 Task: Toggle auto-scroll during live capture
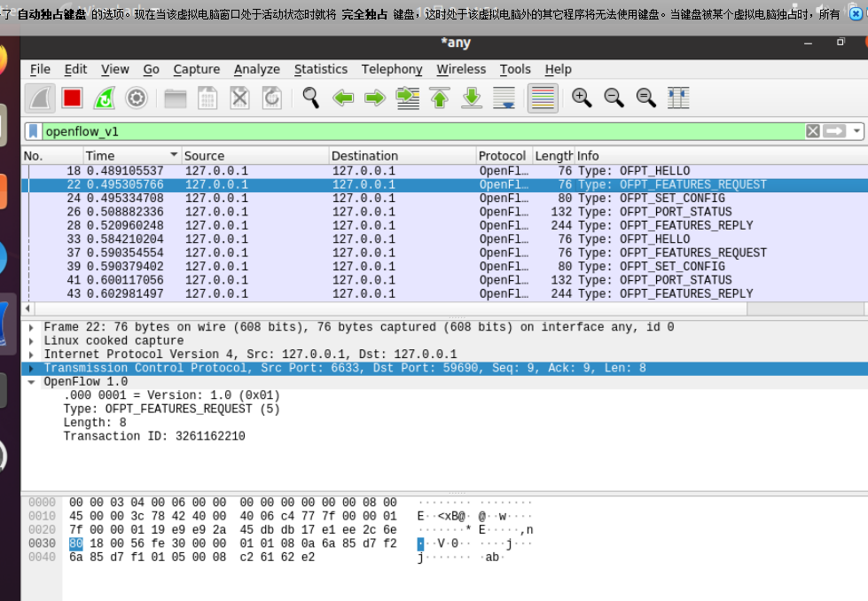point(504,98)
